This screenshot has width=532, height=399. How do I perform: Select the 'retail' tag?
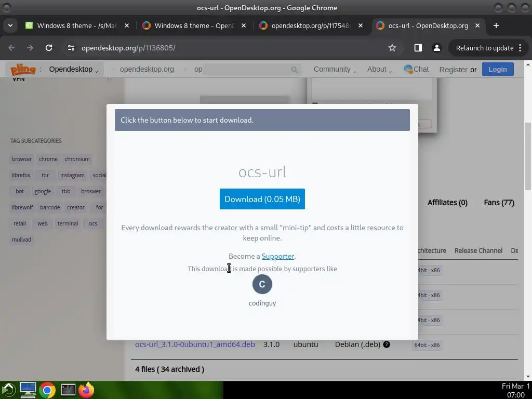click(20, 223)
